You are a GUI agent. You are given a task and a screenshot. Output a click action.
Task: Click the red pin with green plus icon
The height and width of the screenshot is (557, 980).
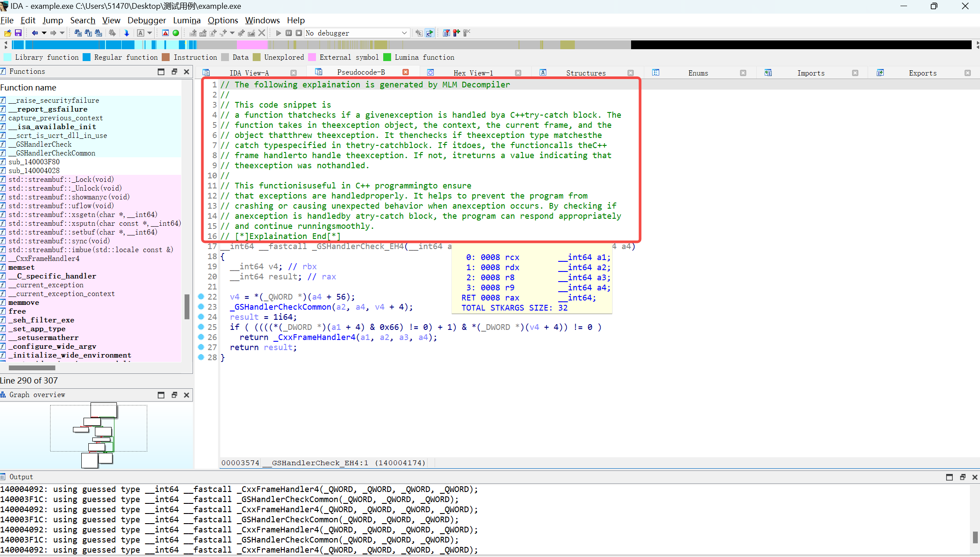[457, 33]
